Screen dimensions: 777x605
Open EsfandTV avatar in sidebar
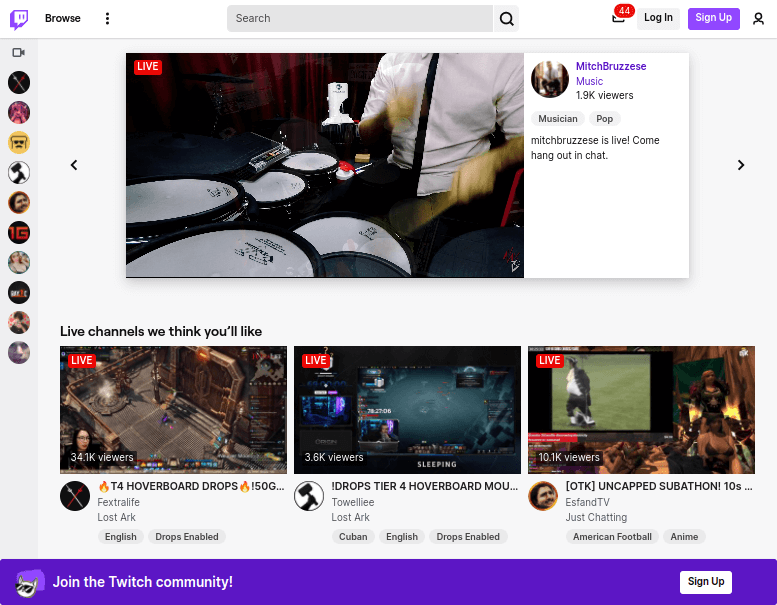tap(19, 203)
